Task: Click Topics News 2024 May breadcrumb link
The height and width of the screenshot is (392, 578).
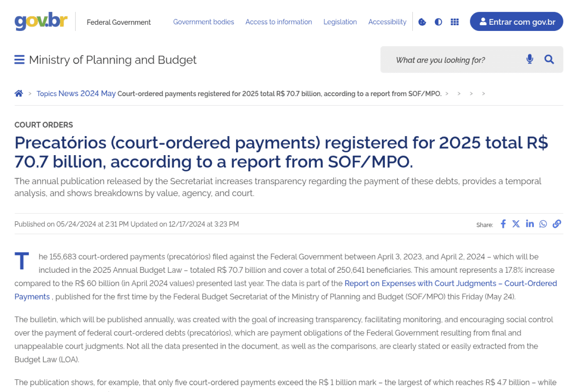Action: click(76, 93)
